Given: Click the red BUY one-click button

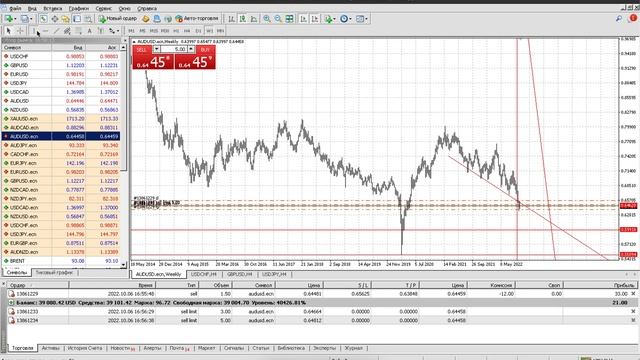Looking at the screenshot, I should (x=195, y=62).
